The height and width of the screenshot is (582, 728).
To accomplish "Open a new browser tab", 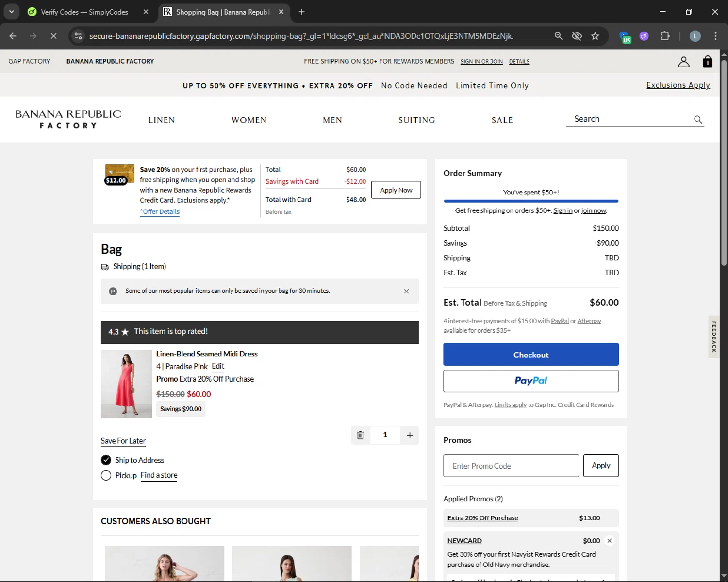I will [x=301, y=12].
